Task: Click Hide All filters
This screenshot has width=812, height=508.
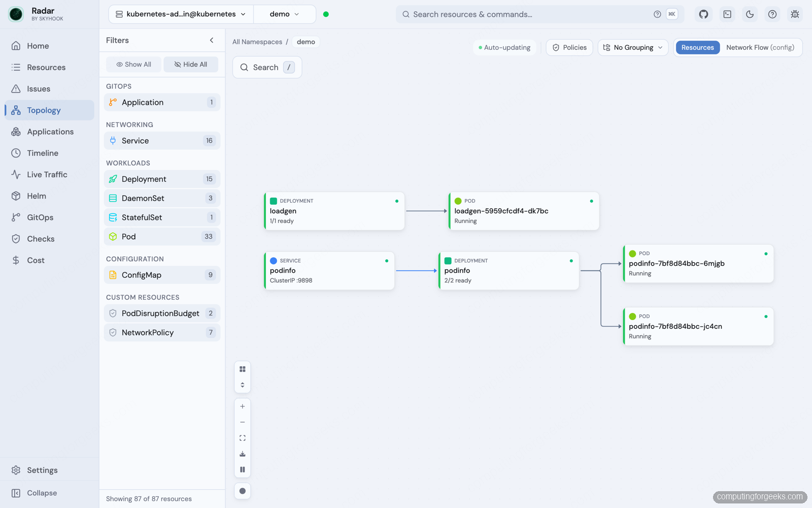Action: point(191,65)
